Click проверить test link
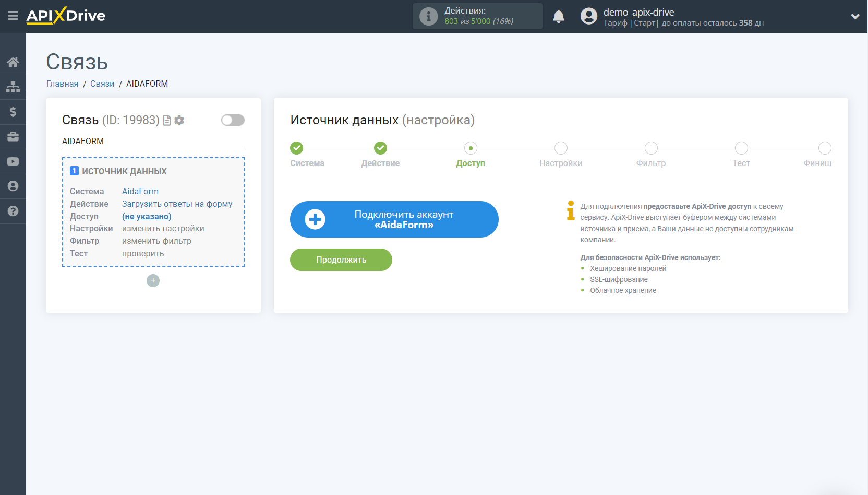The image size is (868, 495). click(x=143, y=254)
